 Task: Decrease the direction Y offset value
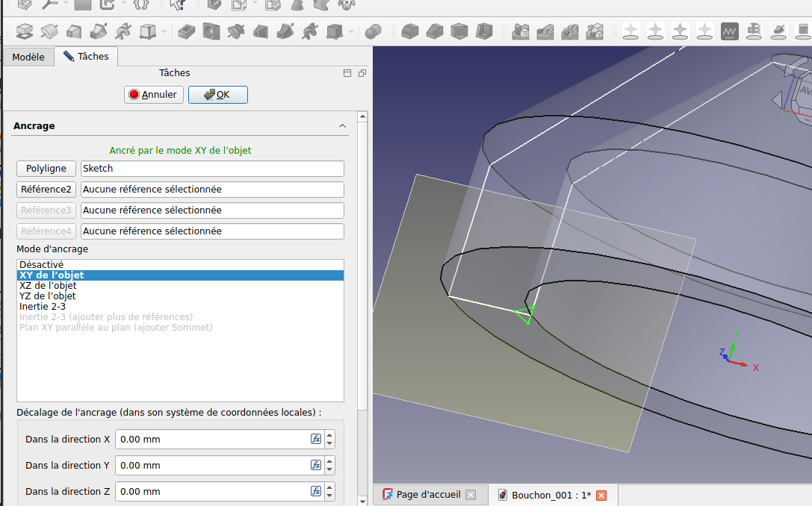329,469
